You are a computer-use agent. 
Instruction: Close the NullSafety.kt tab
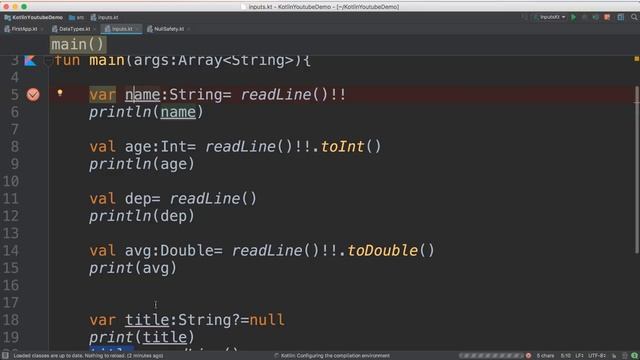[189, 29]
